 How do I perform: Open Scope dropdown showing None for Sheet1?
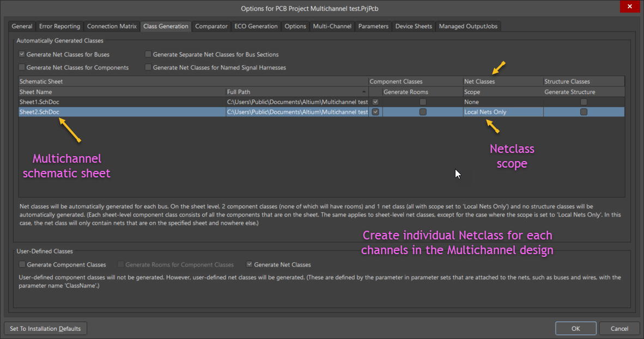(x=502, y=102)
